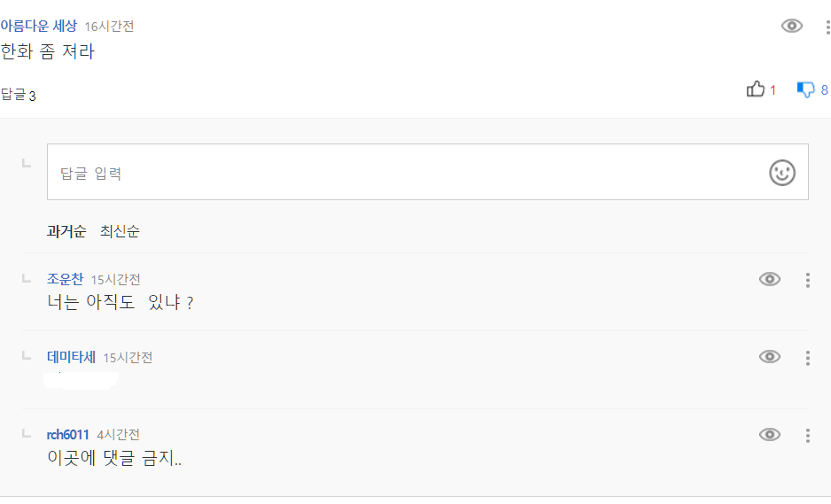
Task: Open three-dot menu on rch6011 reply
Action: (807, 435)
